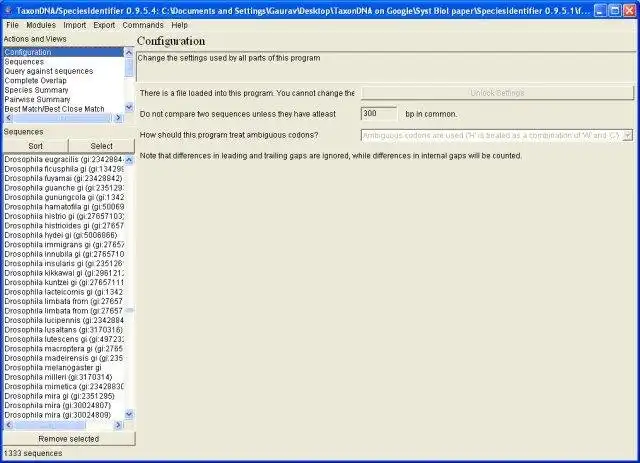Select Drosophila mira (gi:30024809) sequence
640x463 pixels.
pyautogui.click(x=63, y=415)
